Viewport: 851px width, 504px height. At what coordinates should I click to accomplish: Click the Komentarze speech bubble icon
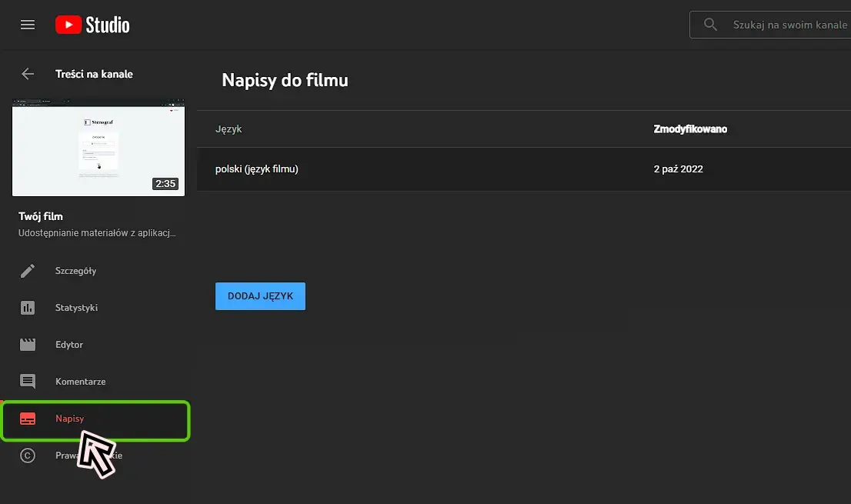tap(28, 382)
